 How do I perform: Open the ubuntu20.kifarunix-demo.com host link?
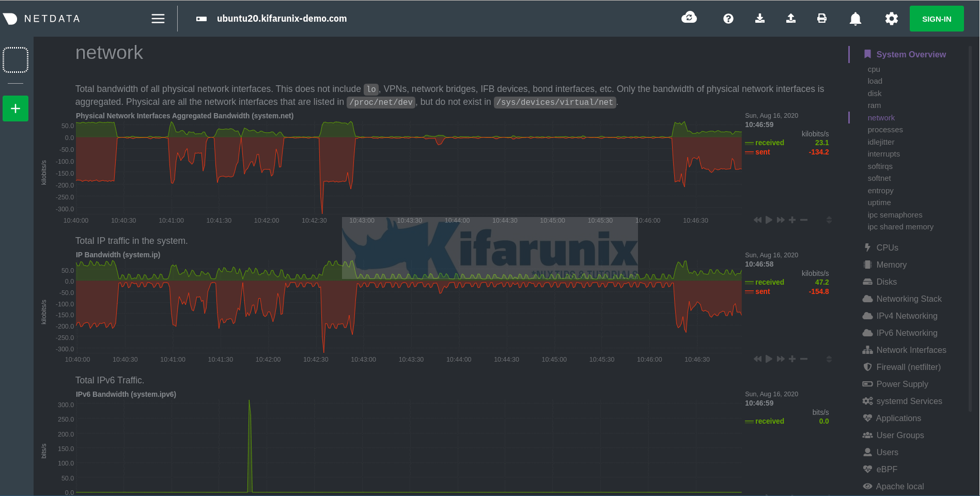click(x=282, y=19)
